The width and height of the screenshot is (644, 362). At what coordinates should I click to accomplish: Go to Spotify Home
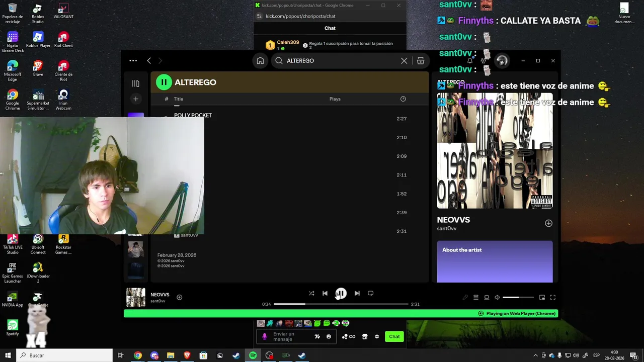(x=260, y=61)
